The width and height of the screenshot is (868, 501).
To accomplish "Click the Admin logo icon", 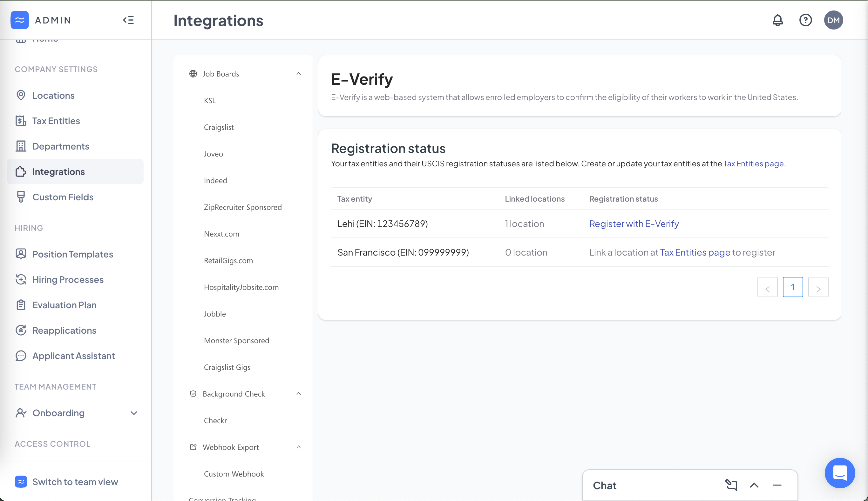I will click(20, 20).
